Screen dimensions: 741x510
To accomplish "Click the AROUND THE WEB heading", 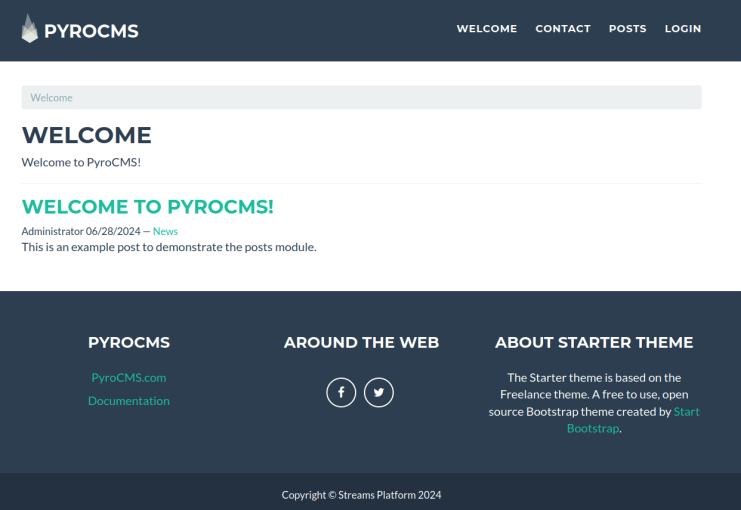I will 362,342.
